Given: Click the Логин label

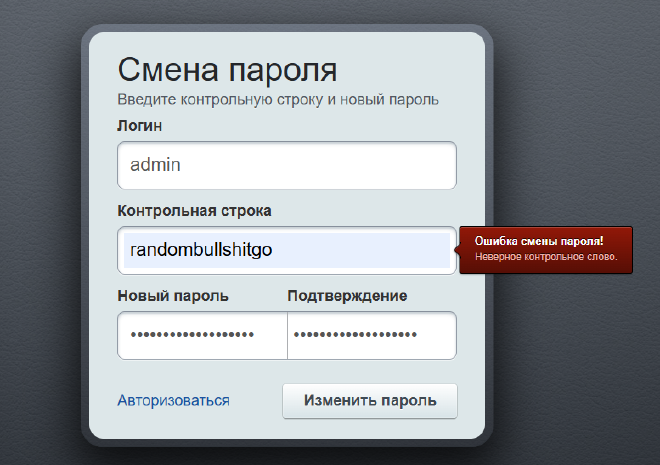Looking at the screenshot, I should [139, 126].
